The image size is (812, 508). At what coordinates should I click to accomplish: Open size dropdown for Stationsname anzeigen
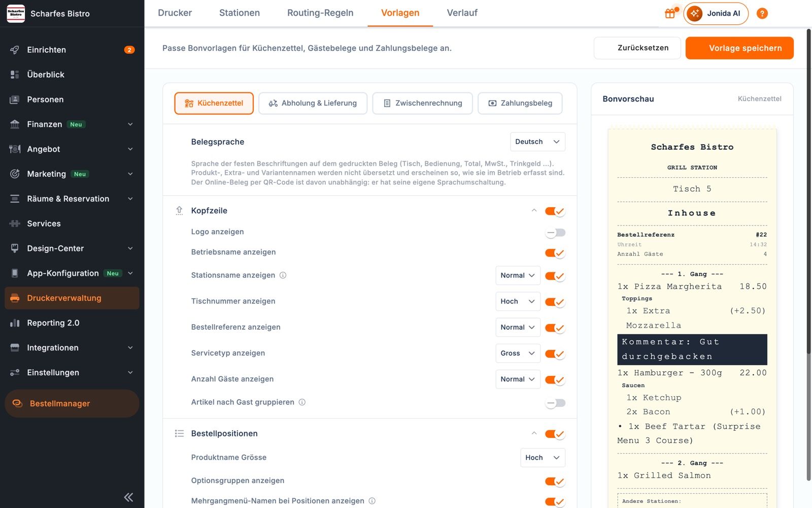click(x=518, y=275)
